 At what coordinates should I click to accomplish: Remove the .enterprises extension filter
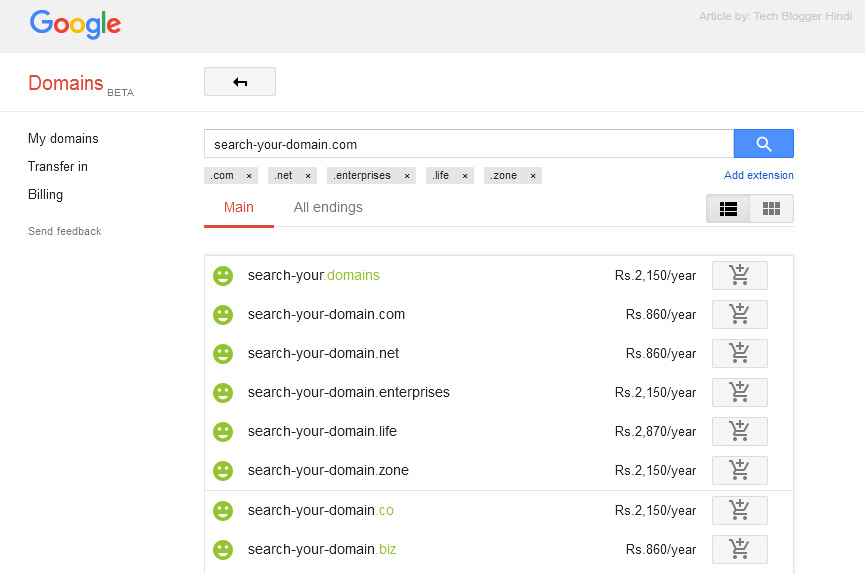point(407,176)
